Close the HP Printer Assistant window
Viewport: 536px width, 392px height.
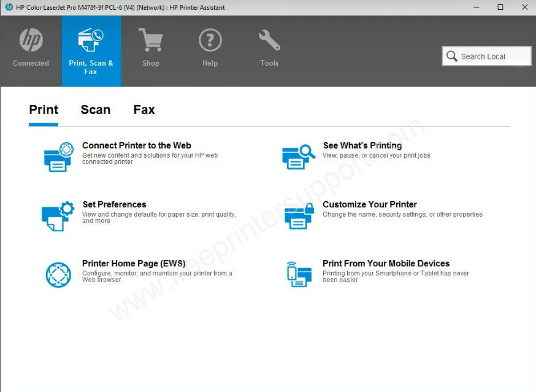click(525, 7)
